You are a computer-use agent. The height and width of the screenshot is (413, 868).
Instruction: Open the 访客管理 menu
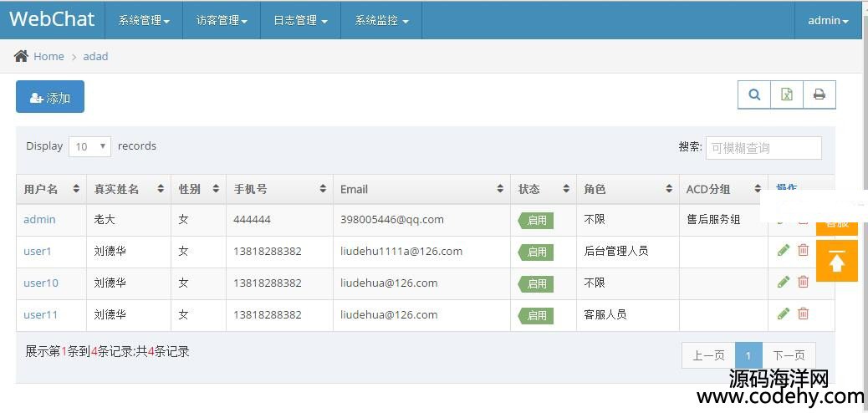click(x=222, y=21)
